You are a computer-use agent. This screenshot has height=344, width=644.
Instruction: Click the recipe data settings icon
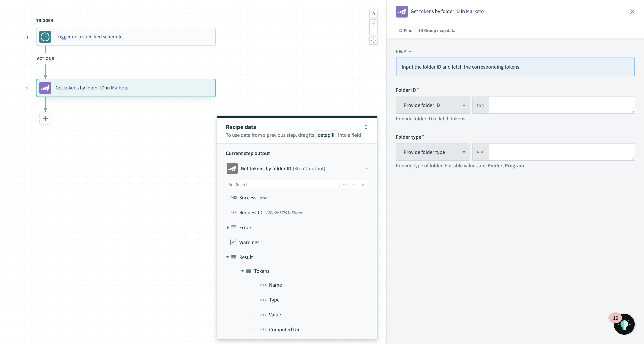pyautogui.click(x=365, y=127)
